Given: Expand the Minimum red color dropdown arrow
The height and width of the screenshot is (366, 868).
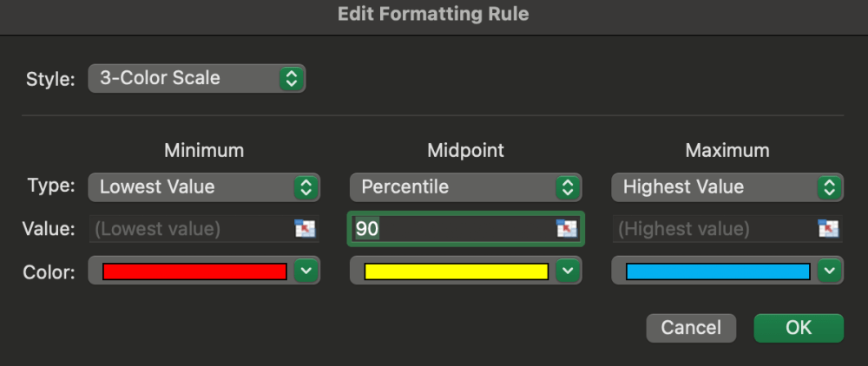Looking at the screenshot, I should point(306,271).
